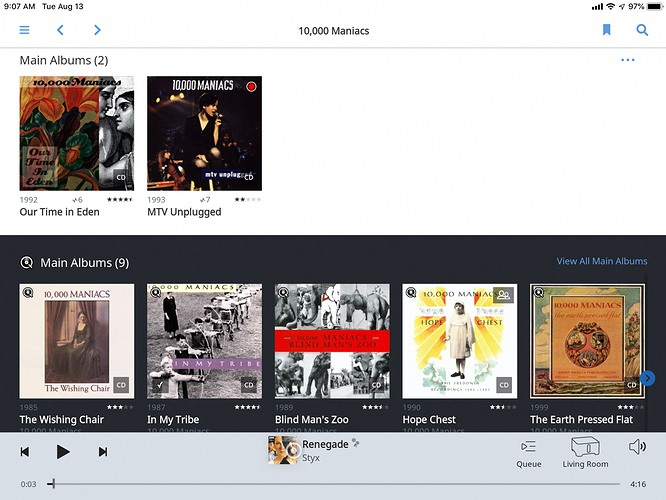Show more albums with the blue right chevron

coord(647,378)
